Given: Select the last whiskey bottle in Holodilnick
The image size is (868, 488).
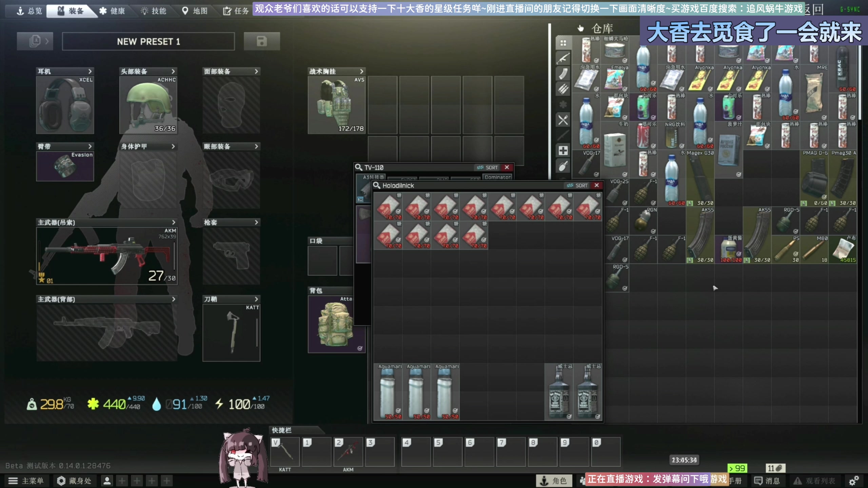Looking at the screenshot, I should 588,392.
